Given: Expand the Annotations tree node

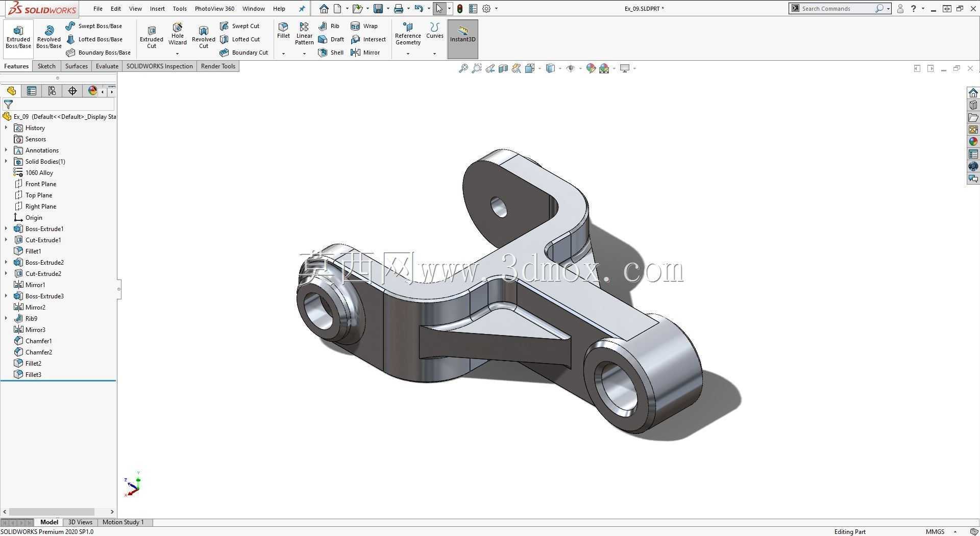Looking at the screenshot, I should pos(6,150).
